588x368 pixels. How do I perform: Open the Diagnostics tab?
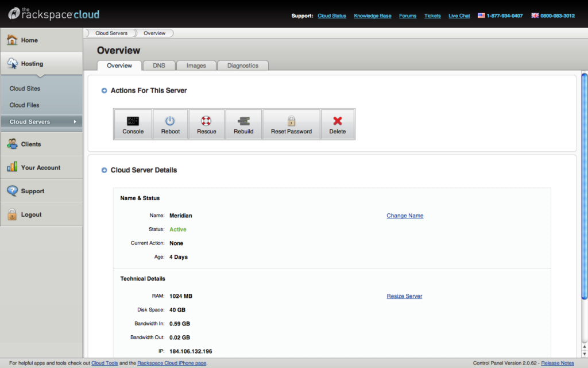point(243,66)
